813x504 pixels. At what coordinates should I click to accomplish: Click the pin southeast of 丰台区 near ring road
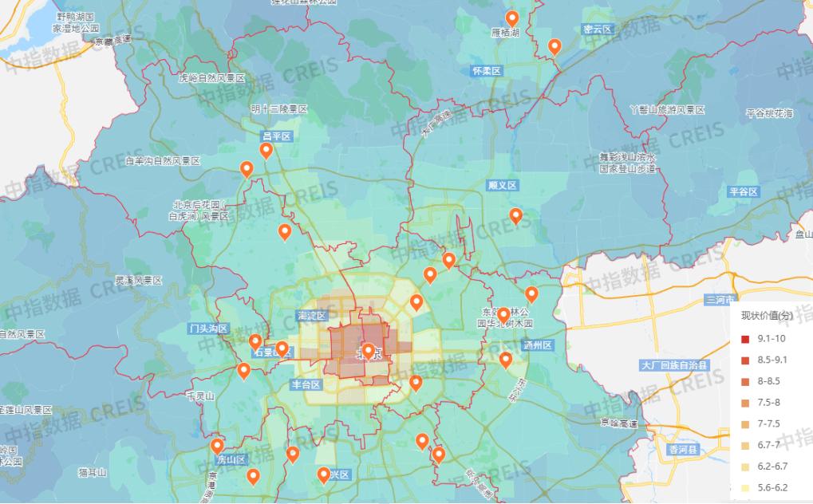click(x=416, y=384)
